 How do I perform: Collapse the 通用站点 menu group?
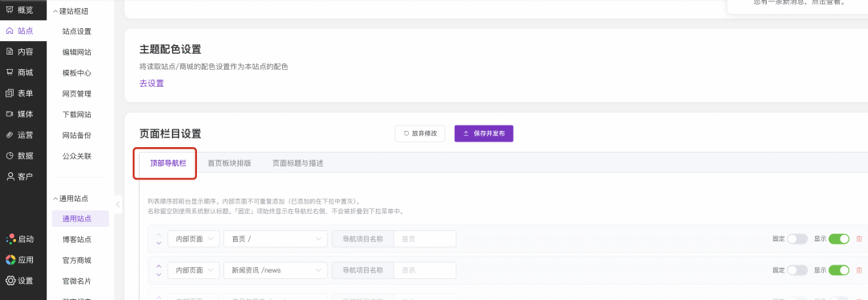pos(70,198)
